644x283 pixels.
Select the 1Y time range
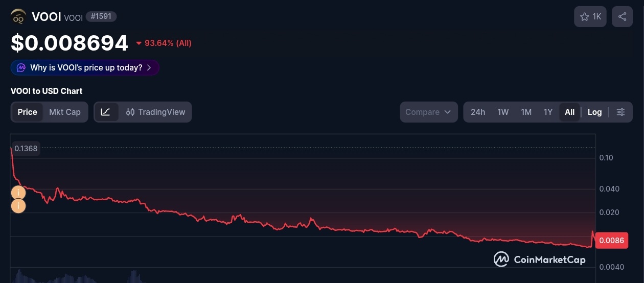tap(548, 112)
